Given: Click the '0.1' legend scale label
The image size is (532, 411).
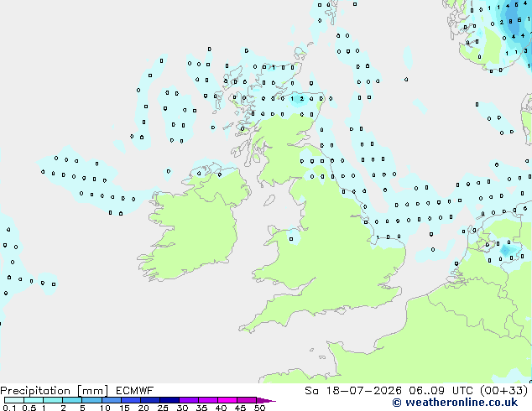Looking at the screenshot, I should 9,408.
